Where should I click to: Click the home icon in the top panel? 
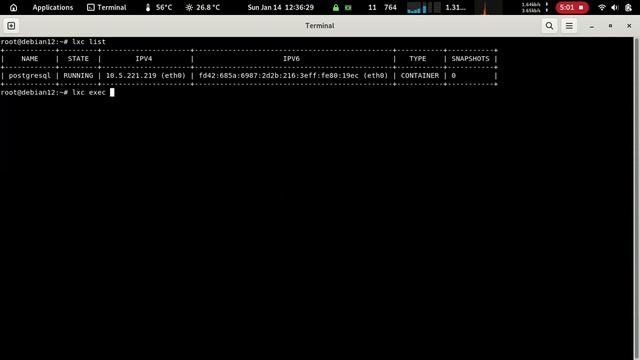coord(13,7)
